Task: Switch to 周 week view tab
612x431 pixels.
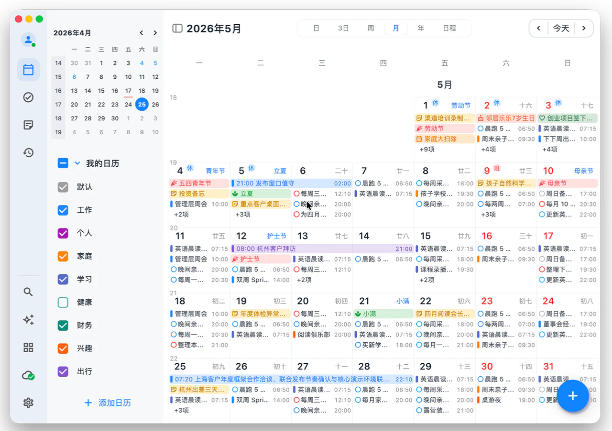Action: coord(371,28)
